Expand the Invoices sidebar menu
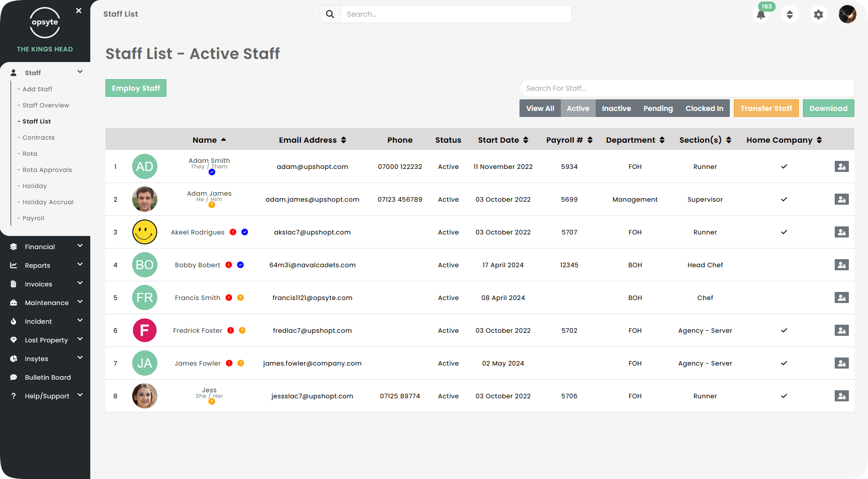 [x=80, y=283]
